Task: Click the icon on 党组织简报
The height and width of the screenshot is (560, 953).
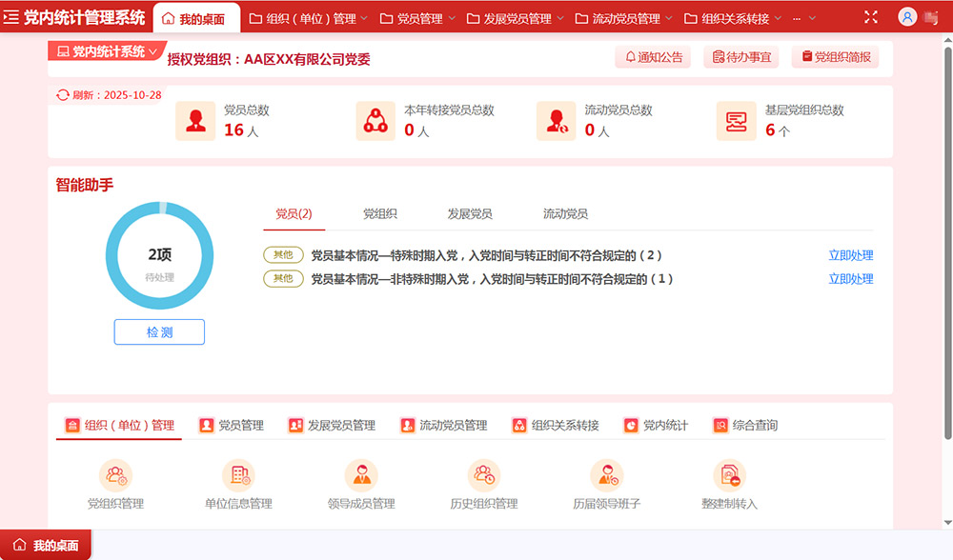Action: [807, 56]
